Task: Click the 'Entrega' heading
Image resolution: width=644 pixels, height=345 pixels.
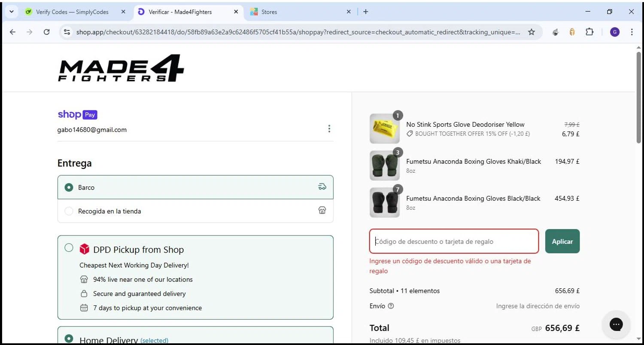Action: [75, 163]
